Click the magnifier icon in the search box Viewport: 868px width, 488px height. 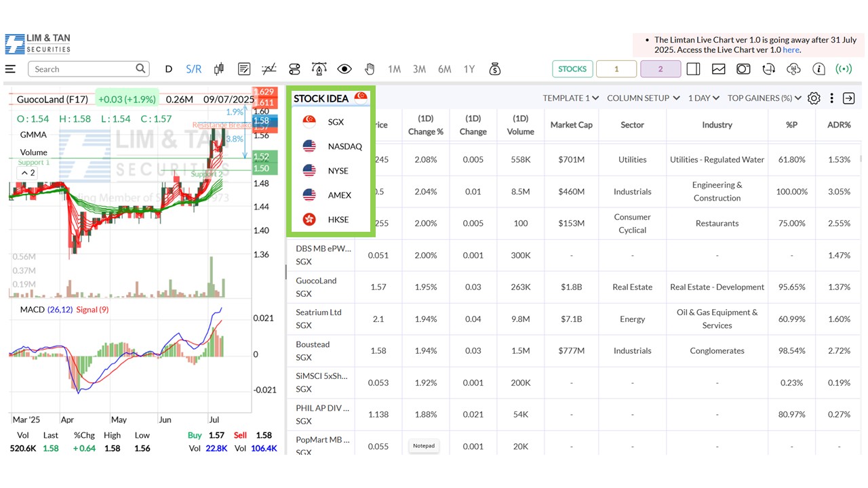pos(140,68)
